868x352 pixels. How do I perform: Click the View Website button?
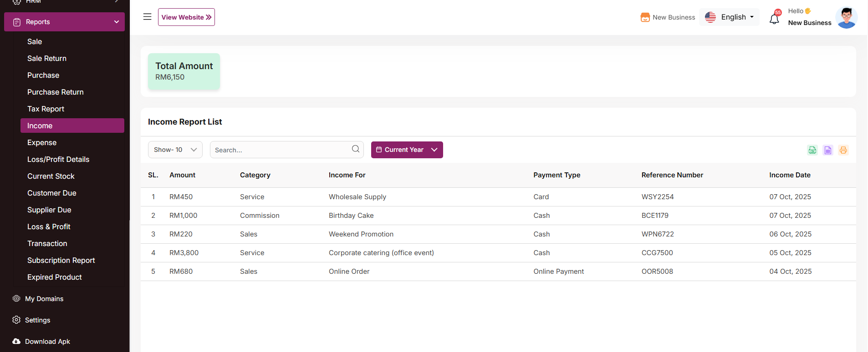(186, 17)
